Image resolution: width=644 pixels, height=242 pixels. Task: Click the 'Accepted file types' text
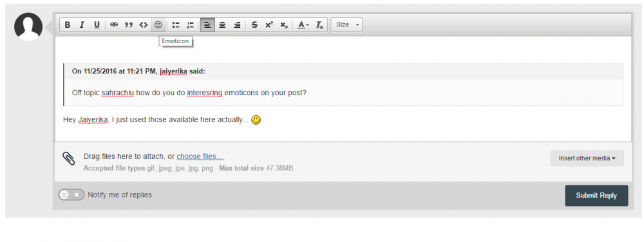[x=114, y=168]
